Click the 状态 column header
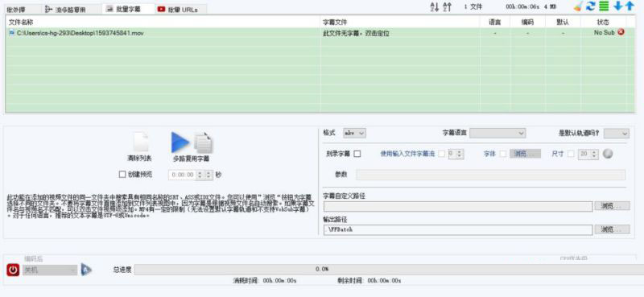This screenshot has height=297, width=644. (603, 23)
